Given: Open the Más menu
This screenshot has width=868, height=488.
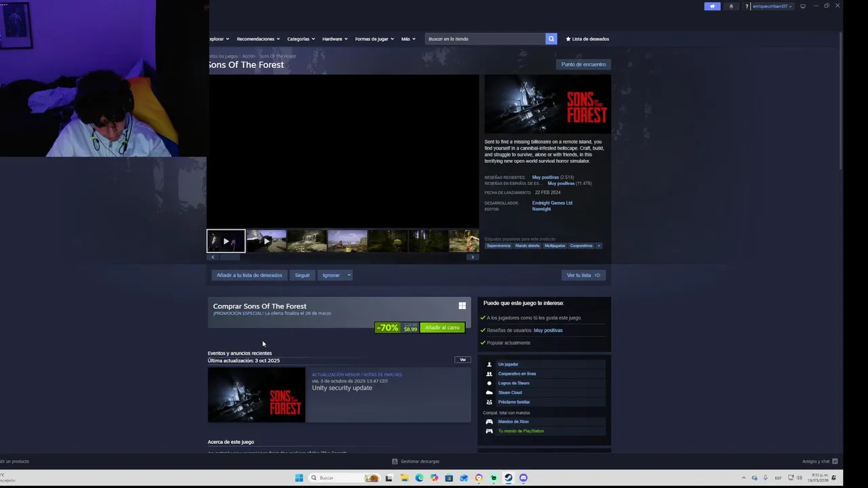Looking at the screenshot, I should tap(408, 39).
